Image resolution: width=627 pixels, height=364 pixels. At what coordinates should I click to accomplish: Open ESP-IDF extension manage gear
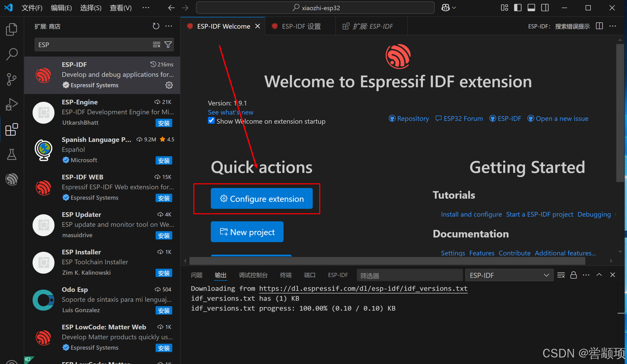[169, 85]
